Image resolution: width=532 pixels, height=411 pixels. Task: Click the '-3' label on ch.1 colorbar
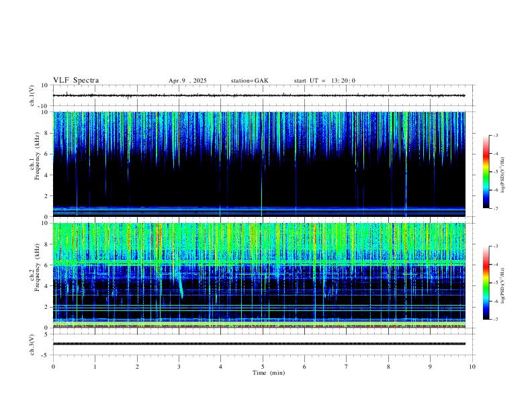[x=495, y=135]
